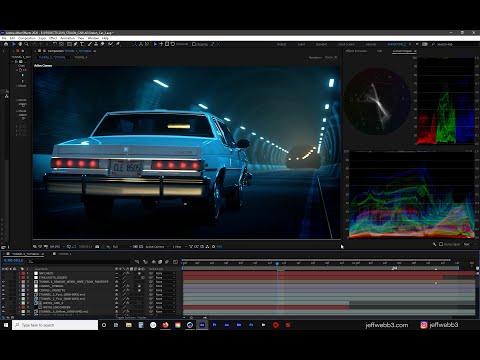Toggle region of interest in viewer
Screen dimensions: 480x360
135,247
